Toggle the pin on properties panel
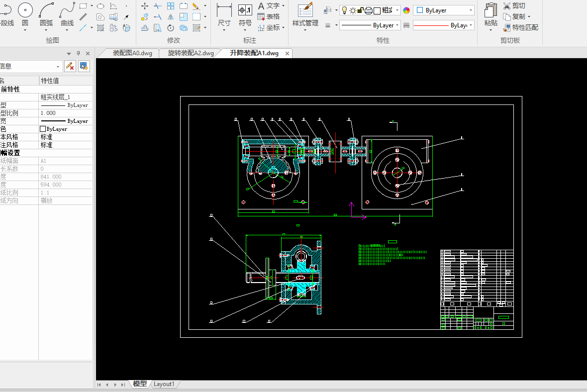Image resolution: width=587 pixels, height=392 pixels. (x=78, y=54)
